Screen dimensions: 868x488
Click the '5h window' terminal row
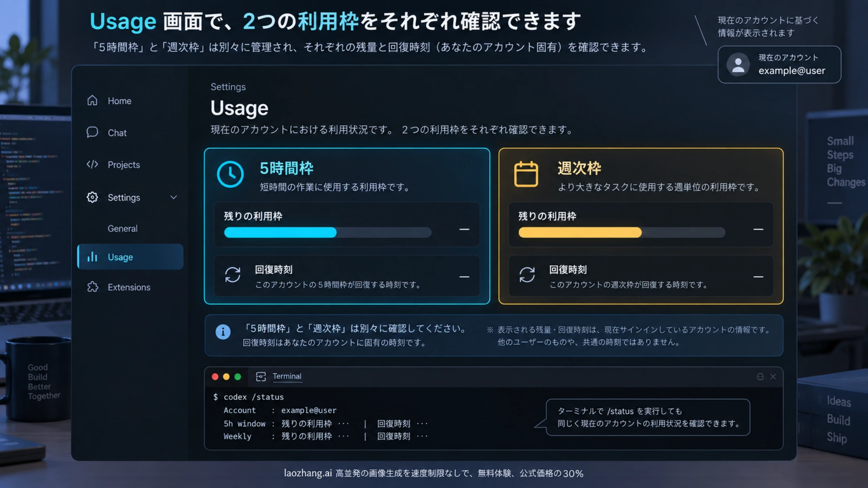pyautogui.click(x=325, y=423)
